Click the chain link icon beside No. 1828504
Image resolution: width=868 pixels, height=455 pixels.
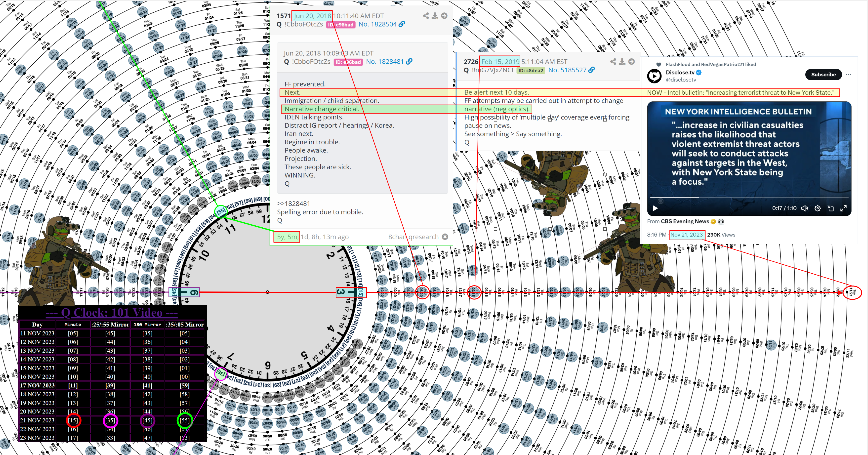(x=402, y=24)
